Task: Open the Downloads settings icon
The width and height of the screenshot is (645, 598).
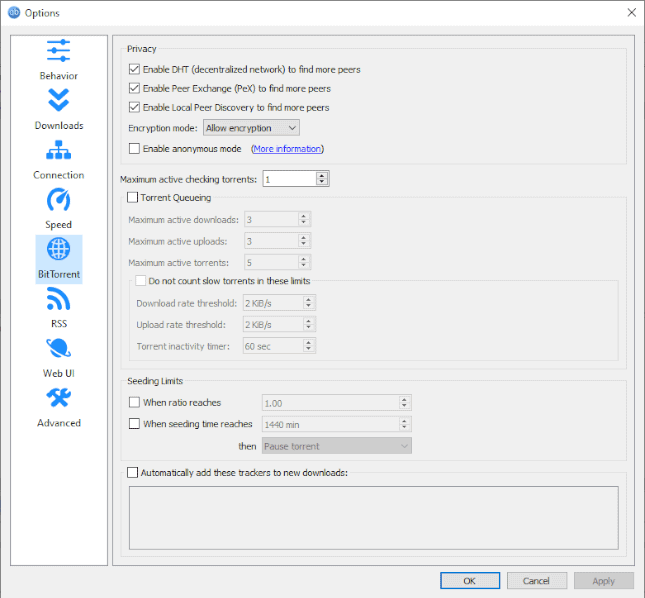Action: point(58,100)
